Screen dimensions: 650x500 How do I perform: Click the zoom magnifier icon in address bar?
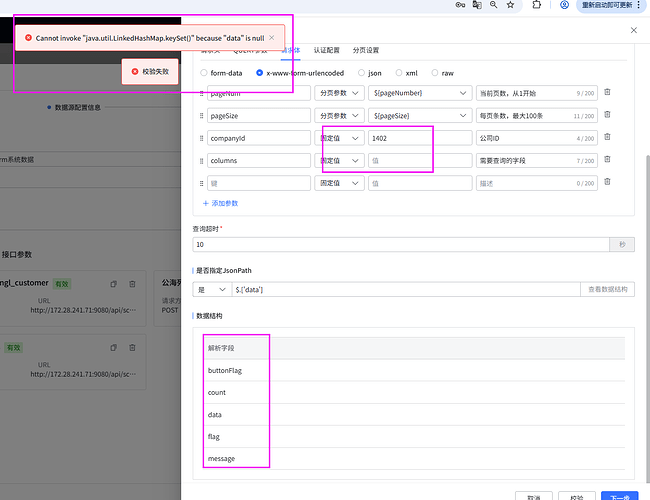pos(493,5)
